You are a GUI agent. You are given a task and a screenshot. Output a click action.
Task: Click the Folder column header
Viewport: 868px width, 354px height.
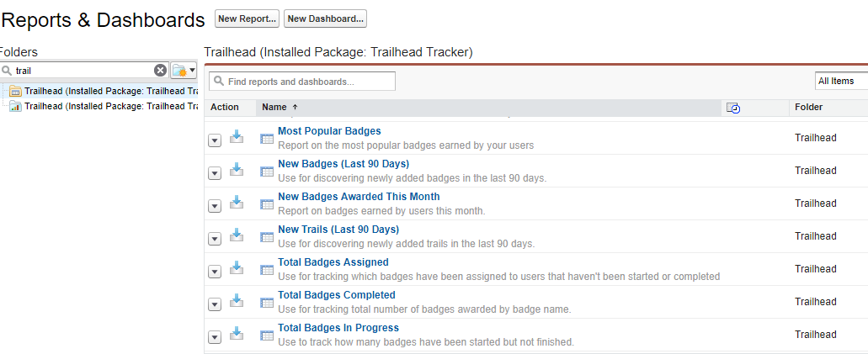tap(808, 108)
